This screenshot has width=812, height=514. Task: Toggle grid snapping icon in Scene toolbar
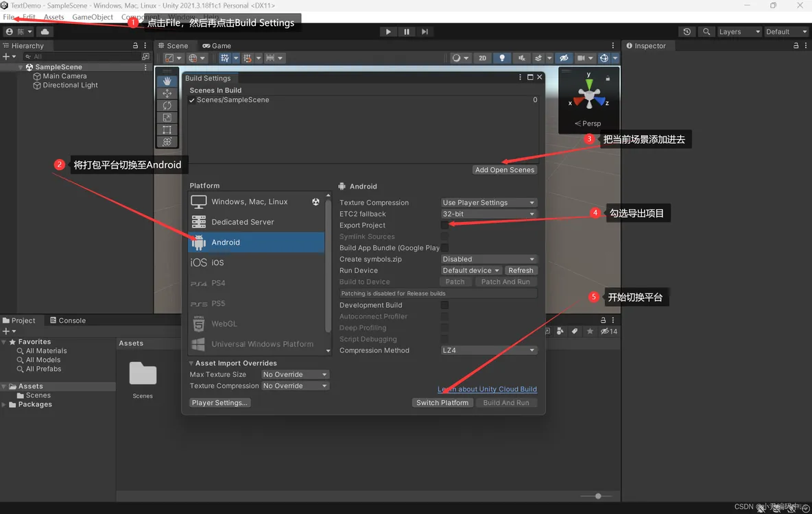click(x=247, y=58)
